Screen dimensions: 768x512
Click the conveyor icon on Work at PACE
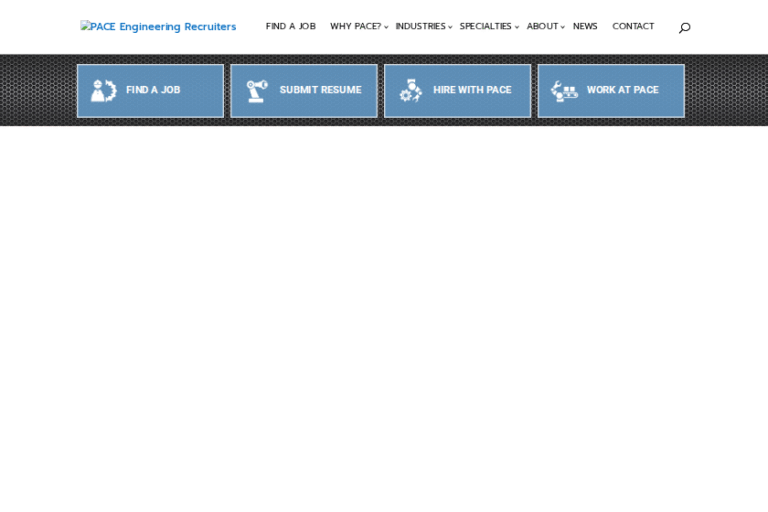(x=564, y=91)
